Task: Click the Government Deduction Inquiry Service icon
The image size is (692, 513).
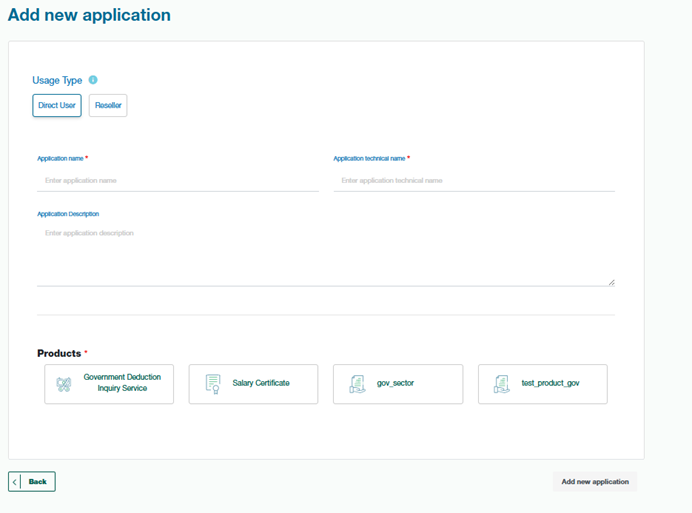Action: [x=64, y=384]
